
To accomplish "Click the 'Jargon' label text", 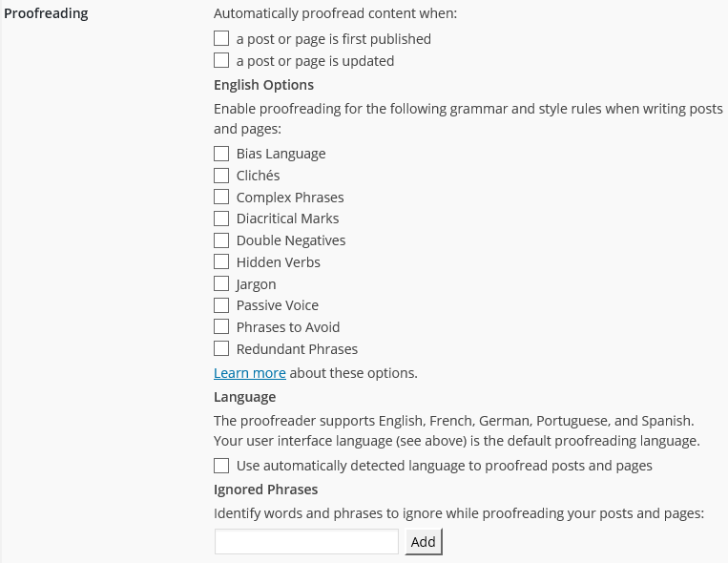I will (256, 284).
